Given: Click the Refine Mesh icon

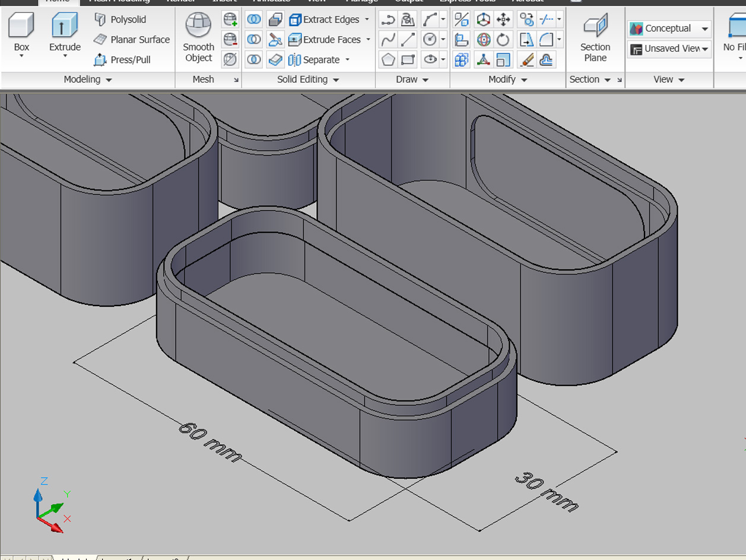Looking at the screenshot, I should (230, 59).
